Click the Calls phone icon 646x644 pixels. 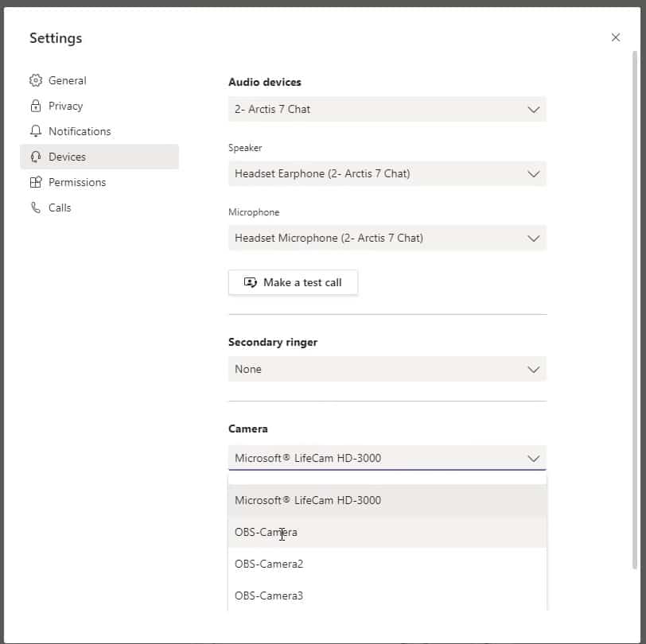point(36,208)
